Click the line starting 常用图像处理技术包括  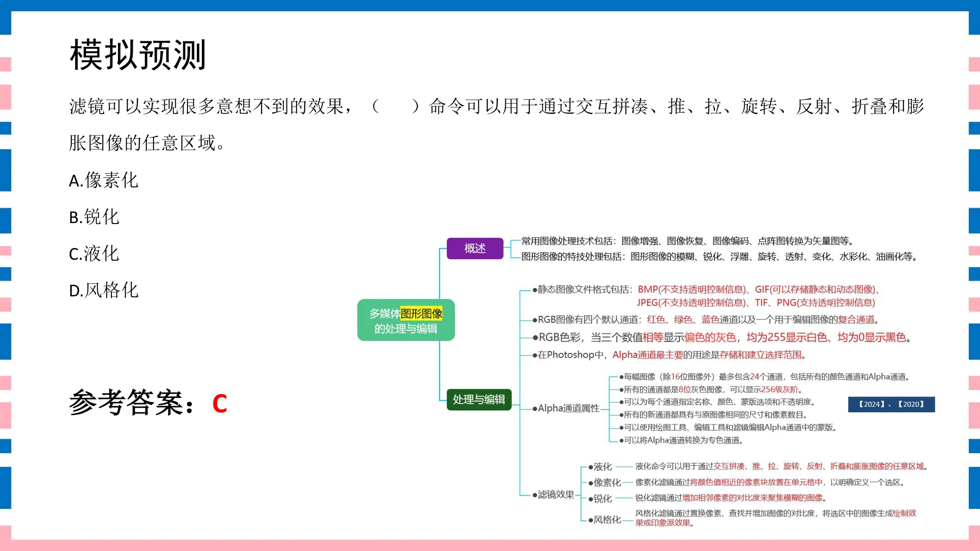(x=688, y=241)
